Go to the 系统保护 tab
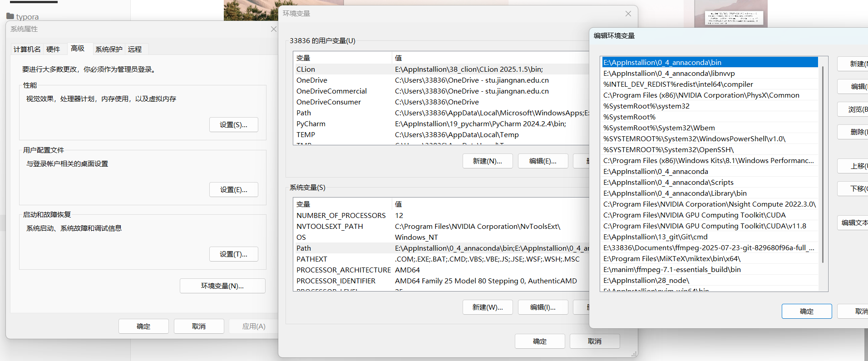Image resolution: width=868 pixels, height=361 pixels. pos(109,49)
